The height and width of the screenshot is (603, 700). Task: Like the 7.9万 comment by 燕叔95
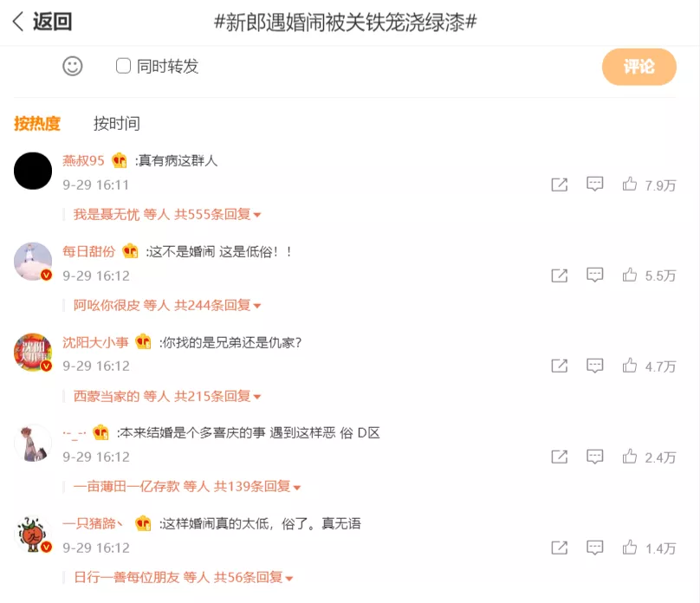click(630, 185)
